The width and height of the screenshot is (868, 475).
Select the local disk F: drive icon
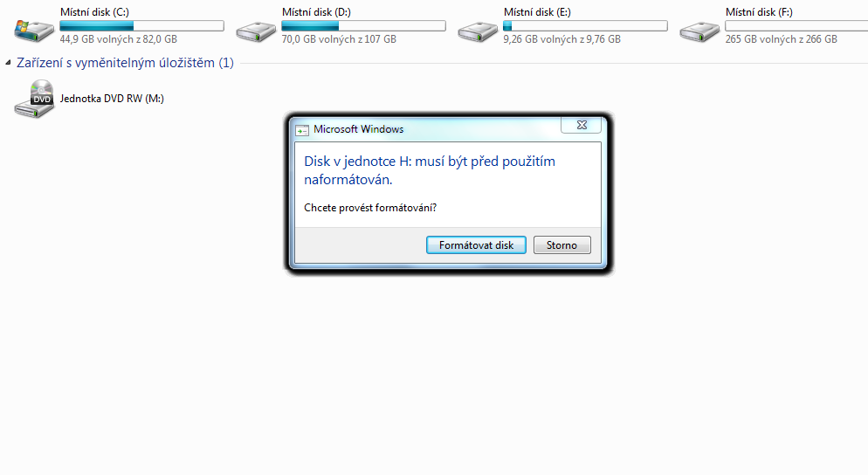click(x=699, y=31)
